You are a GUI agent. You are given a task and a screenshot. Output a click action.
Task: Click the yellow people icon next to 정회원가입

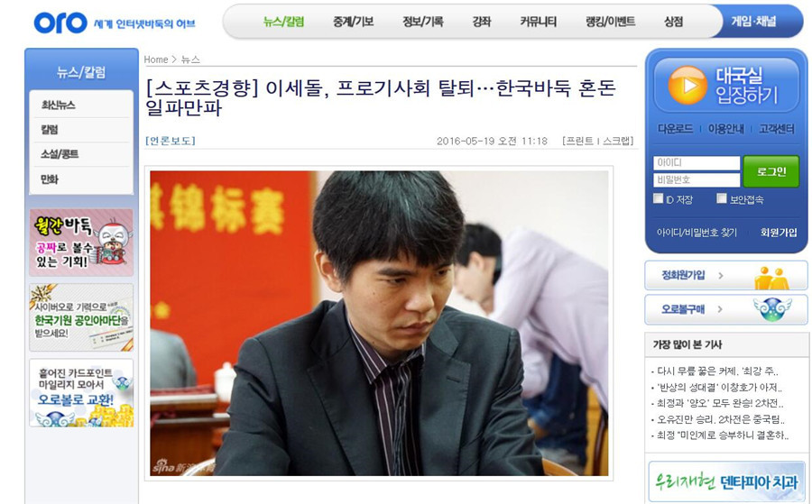coord(771,278)
